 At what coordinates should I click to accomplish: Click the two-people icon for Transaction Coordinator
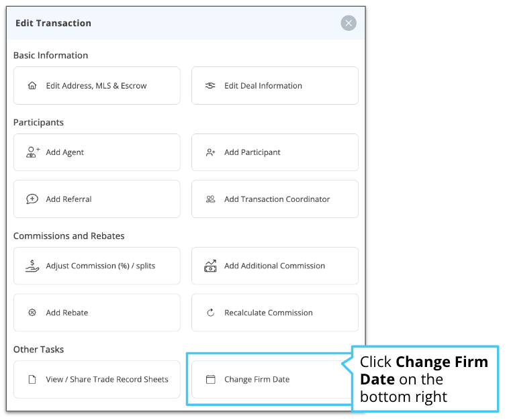point(210,199)
